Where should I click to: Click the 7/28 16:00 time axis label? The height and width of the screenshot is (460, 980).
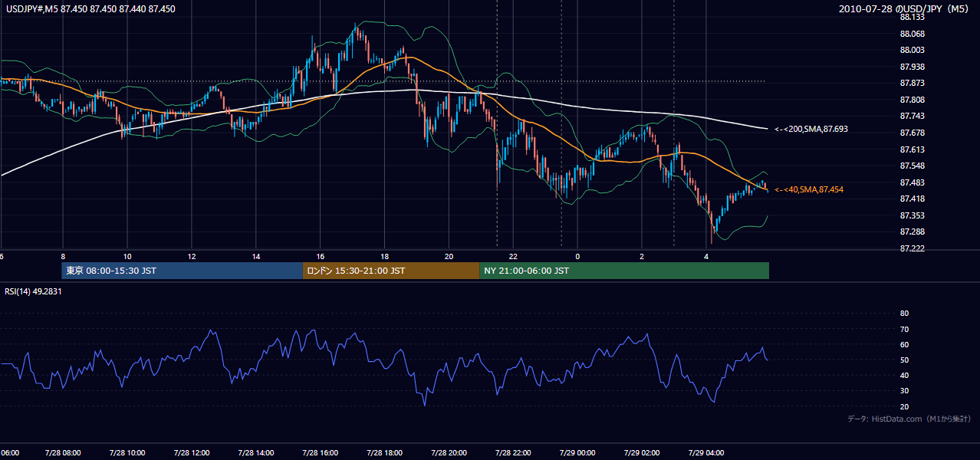pyautogui.click(x=321, y=452)
